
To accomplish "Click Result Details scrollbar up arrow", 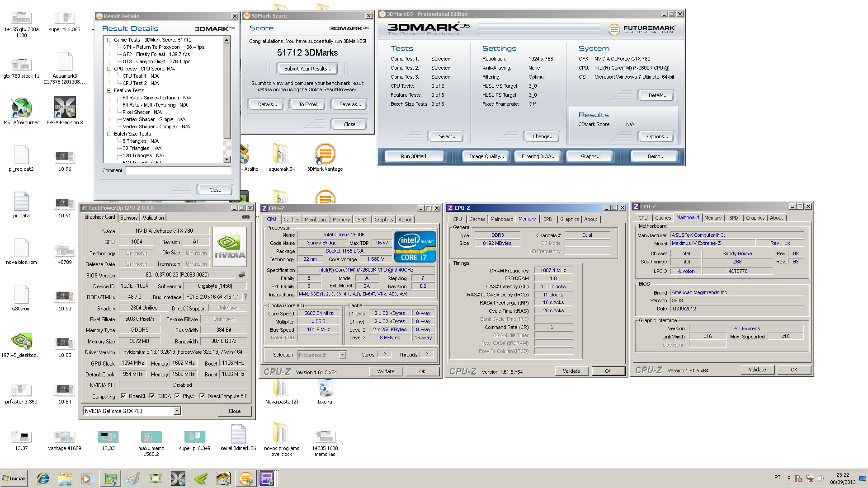I will pos(227,40).
